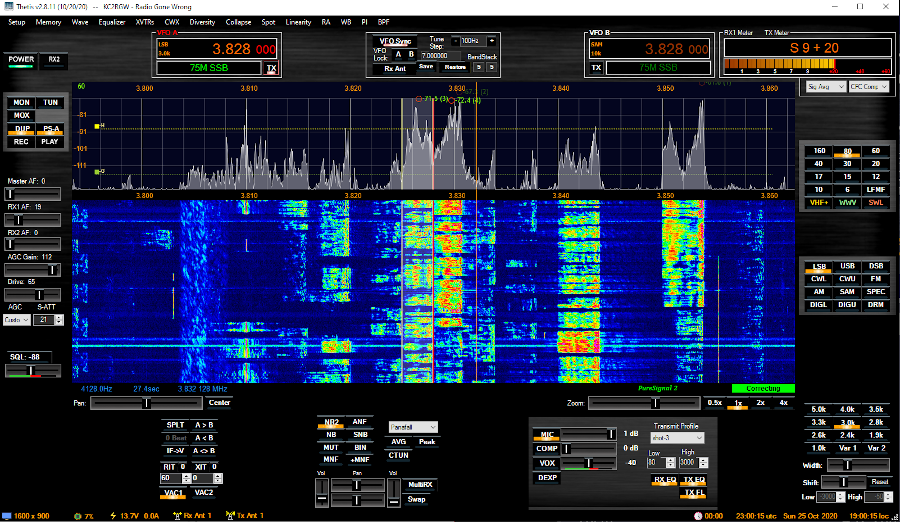Click the monitor resolution icon in status bar

click(x=7, y=516)
